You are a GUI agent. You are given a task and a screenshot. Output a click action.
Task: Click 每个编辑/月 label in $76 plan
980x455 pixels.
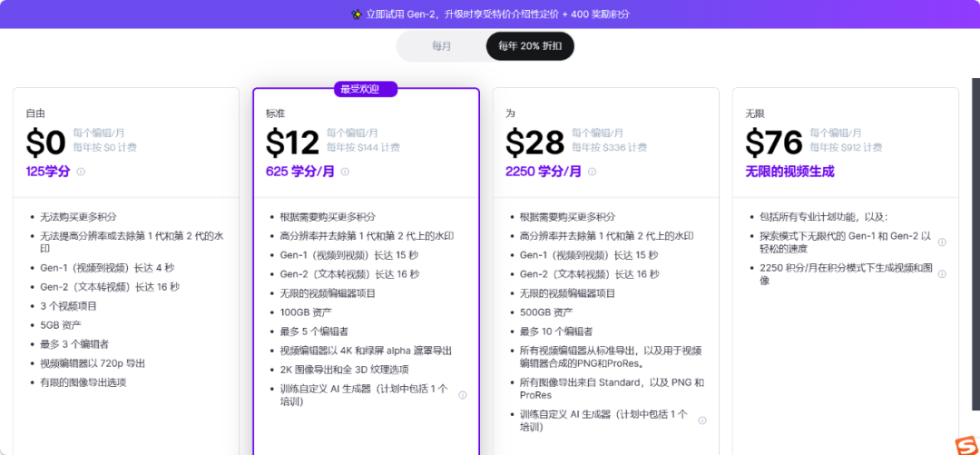[x=836, y=133]
